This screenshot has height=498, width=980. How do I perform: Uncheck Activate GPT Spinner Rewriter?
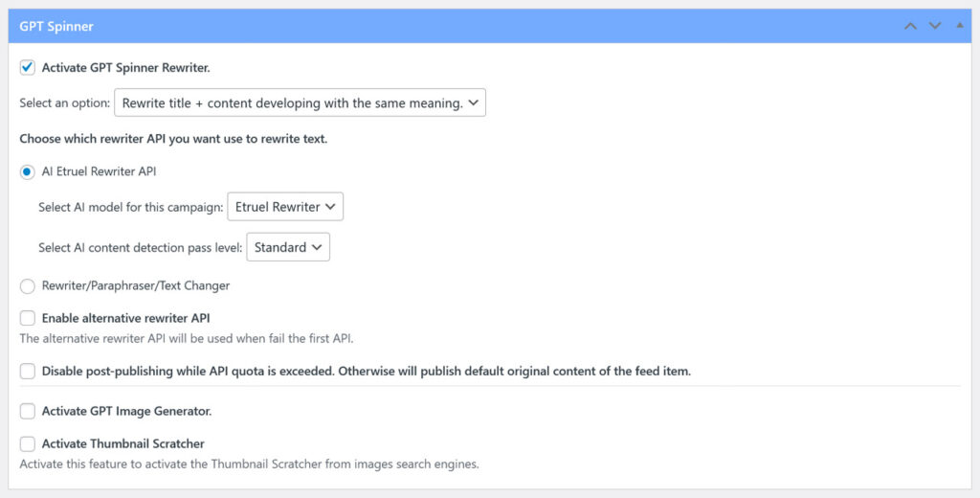[x=28, y=68]
